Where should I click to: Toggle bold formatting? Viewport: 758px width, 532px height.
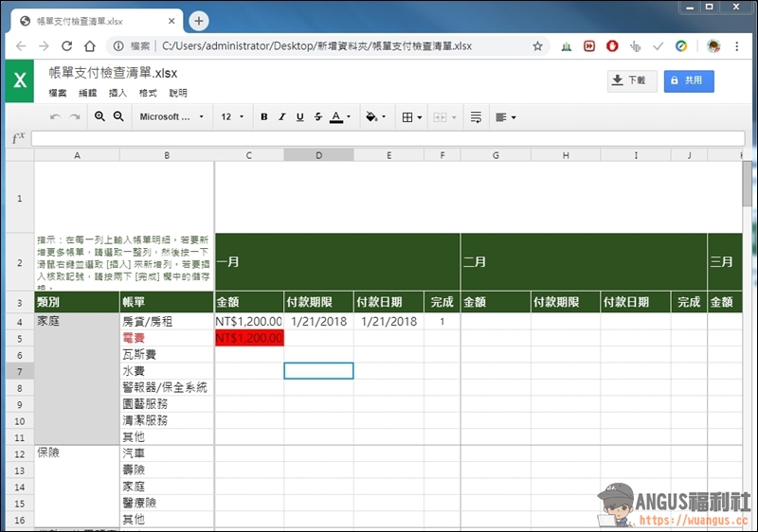(x=264, y=116)
